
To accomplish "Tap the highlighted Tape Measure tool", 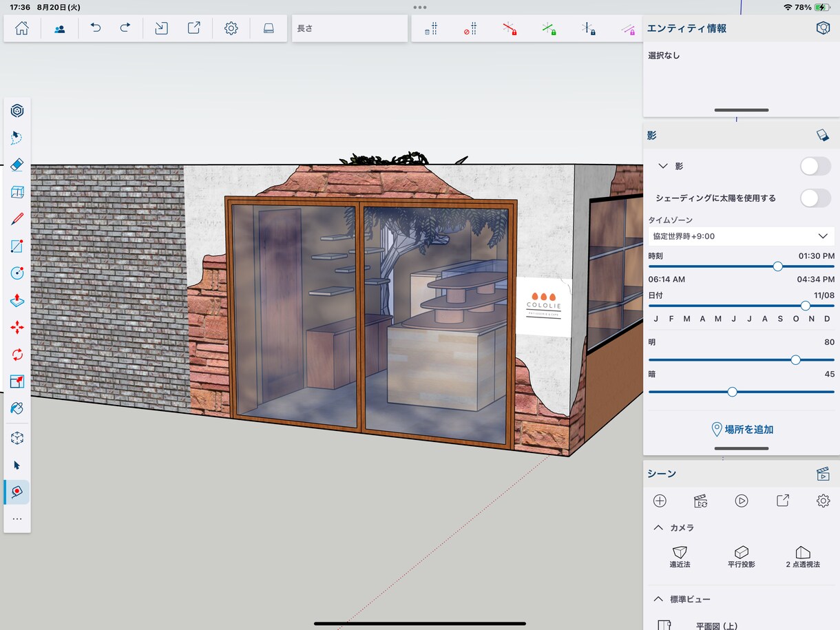I will [x=17, y=492].
